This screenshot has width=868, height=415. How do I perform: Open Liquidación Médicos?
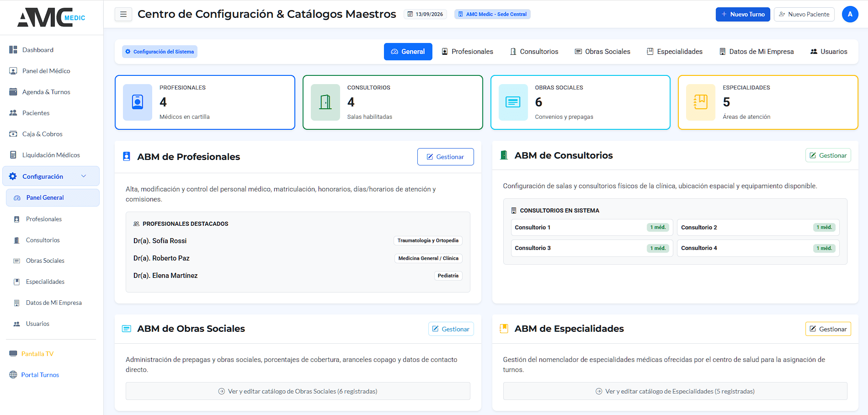pyautogui.click(x=52, y=155)
